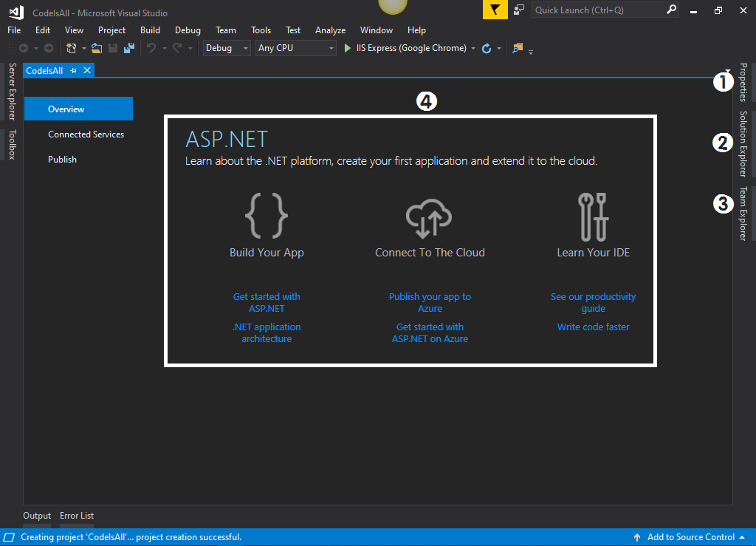Click the navigate backward arrow icon
The height and width of the screenshot is (546, 756).
click(x=23, y=48)
